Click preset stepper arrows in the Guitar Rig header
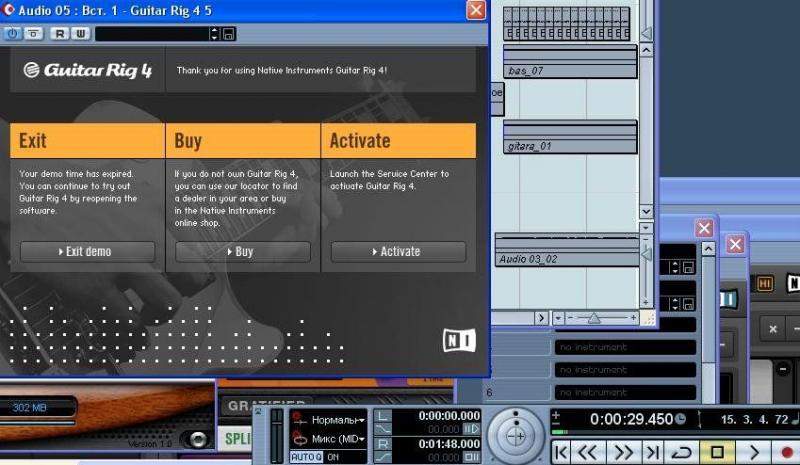This screenshot has height=465, width=800. [214, 34]
